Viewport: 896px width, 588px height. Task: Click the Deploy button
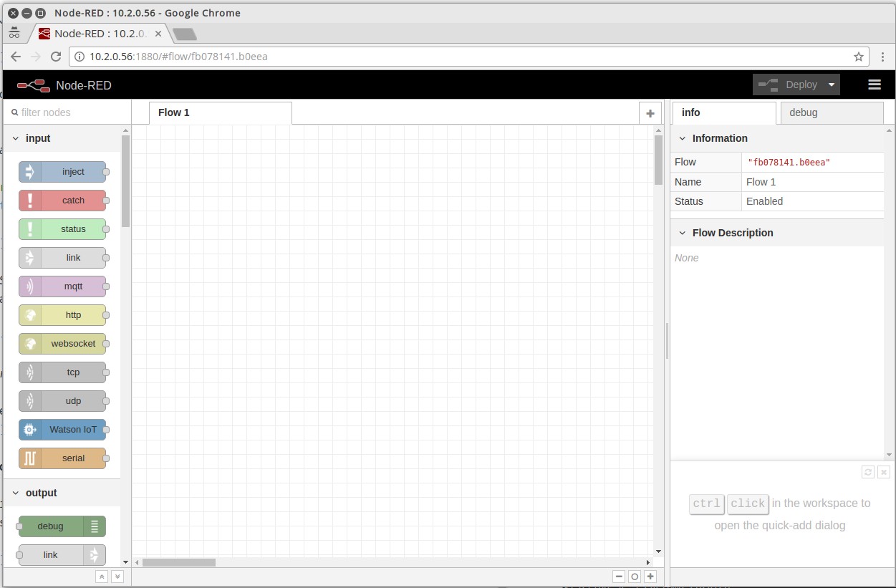[x=789, y=85]
